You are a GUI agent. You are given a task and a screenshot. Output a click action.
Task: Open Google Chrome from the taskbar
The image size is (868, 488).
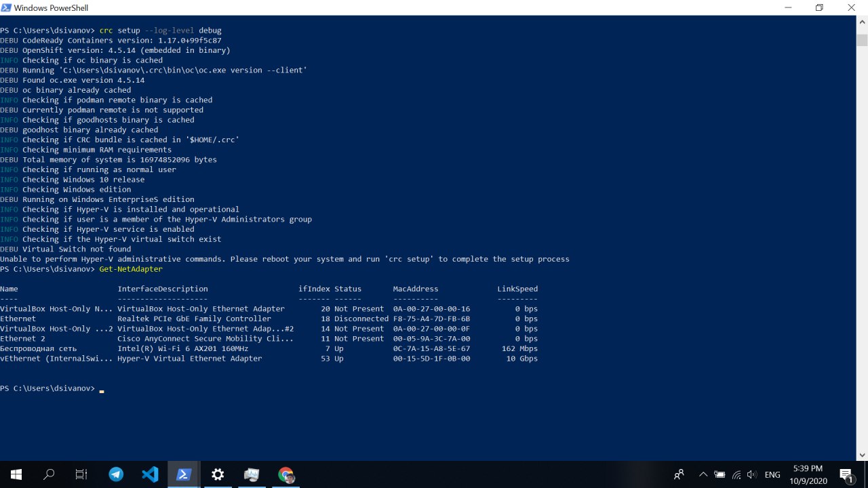(x=285, y=474)
